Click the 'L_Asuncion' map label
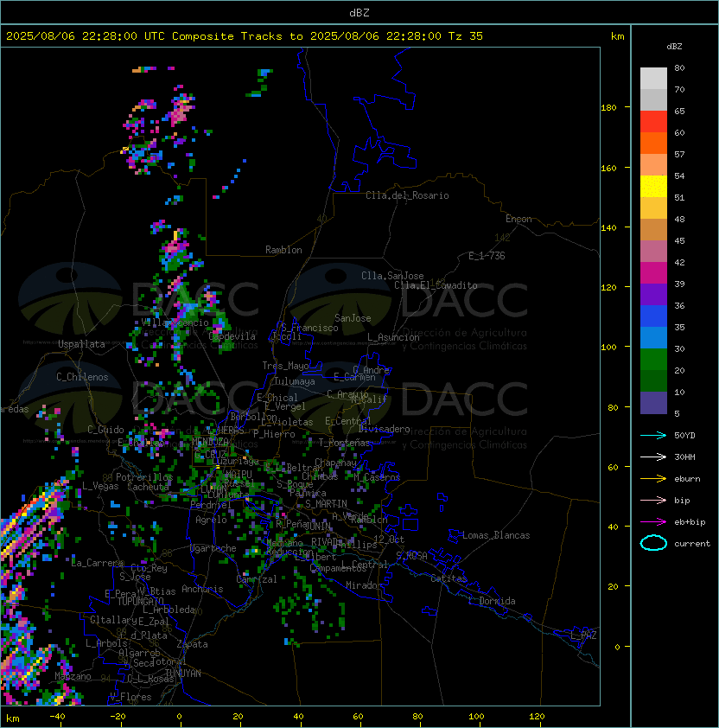 [x=393, y=337]
